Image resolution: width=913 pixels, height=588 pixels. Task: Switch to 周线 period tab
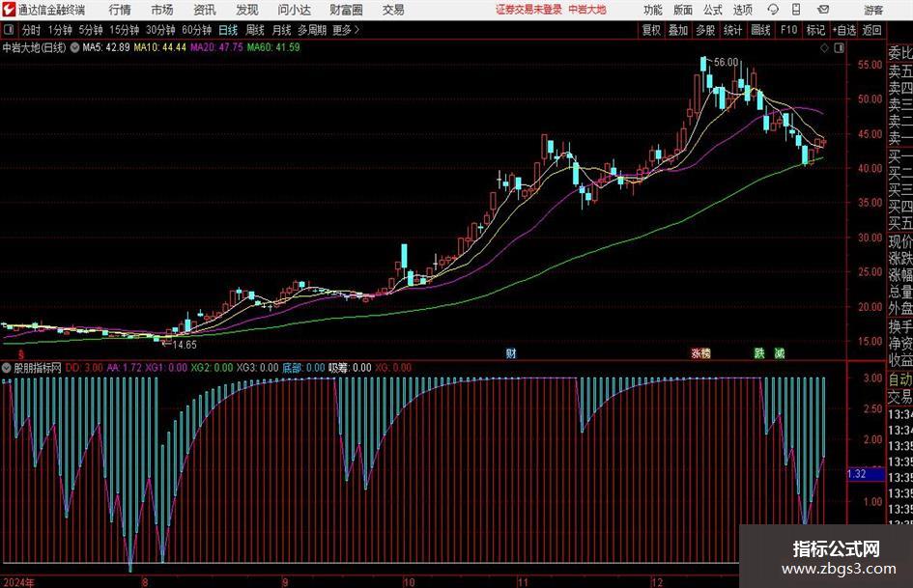(x=255, y=30)
